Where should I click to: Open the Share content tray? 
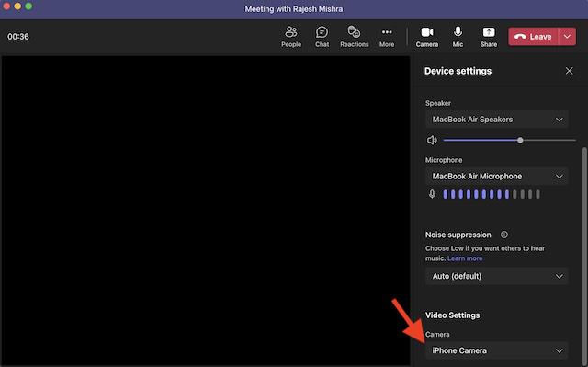pyautogui.click(x=489, y=37)
